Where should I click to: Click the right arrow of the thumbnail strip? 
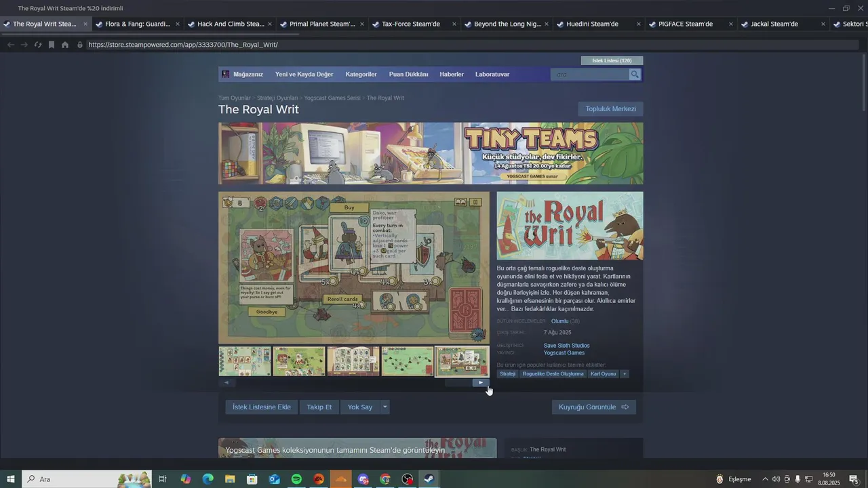(x=481, y=382)
